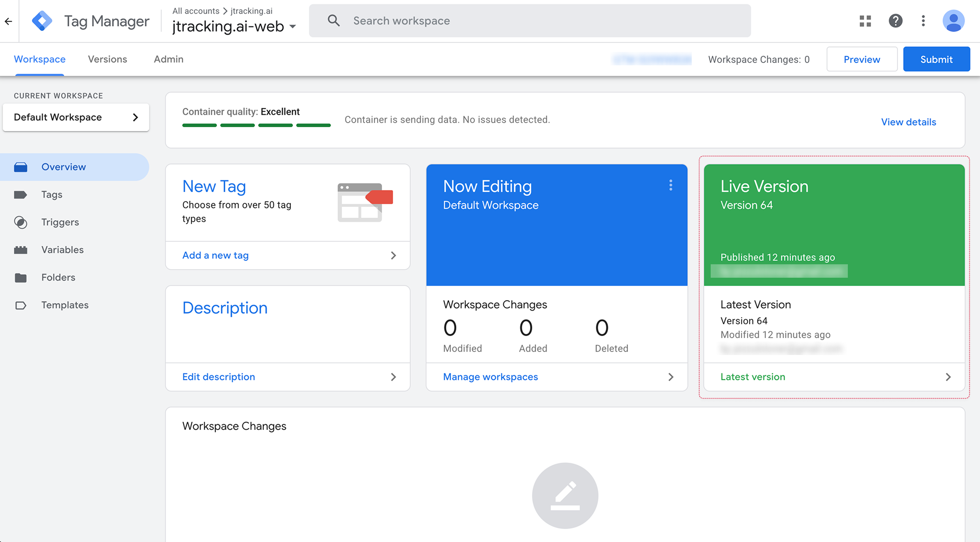Open the header three-dot options menu

click(923, 21)
